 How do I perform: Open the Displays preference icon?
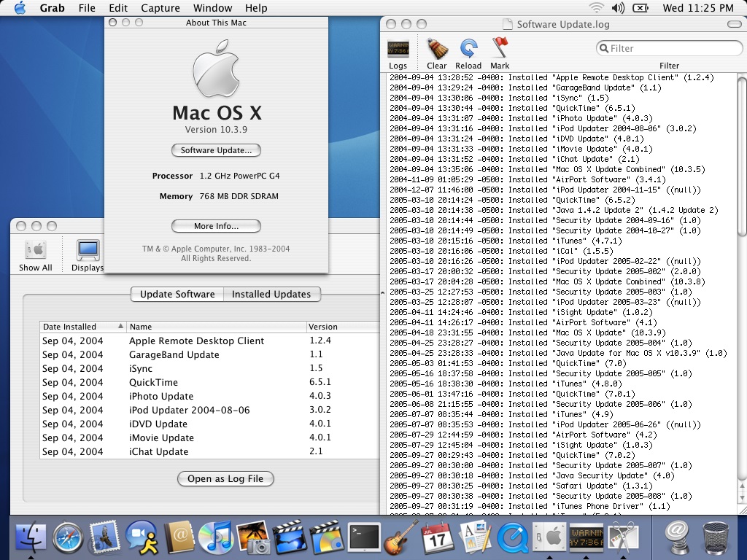coord(88,250)
